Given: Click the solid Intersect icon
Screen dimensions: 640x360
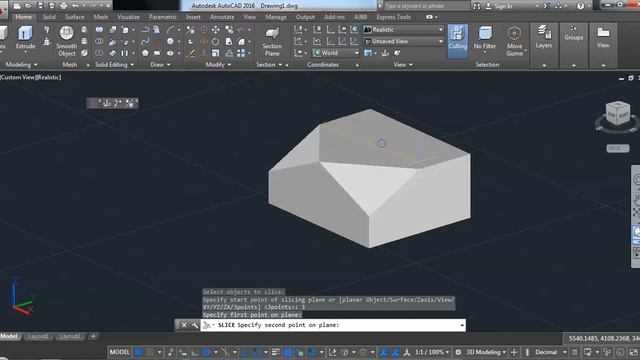Looking at the screenshot, I should pos(99,53).
